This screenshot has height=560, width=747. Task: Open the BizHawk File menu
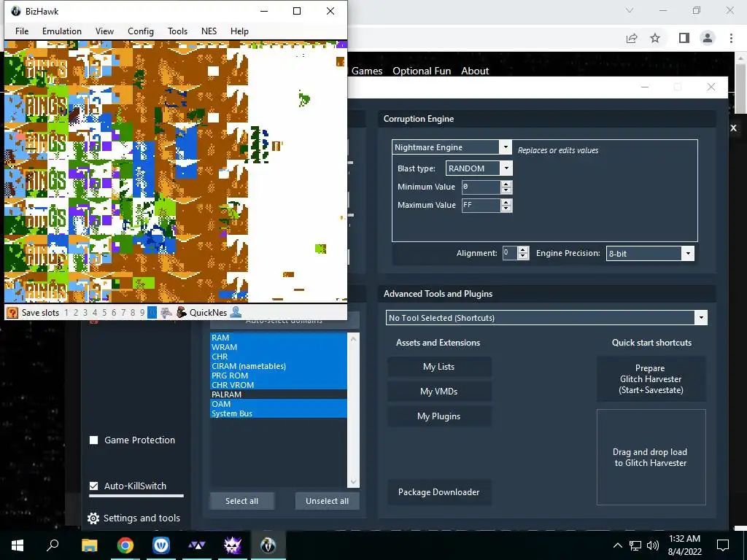[22, 31]
